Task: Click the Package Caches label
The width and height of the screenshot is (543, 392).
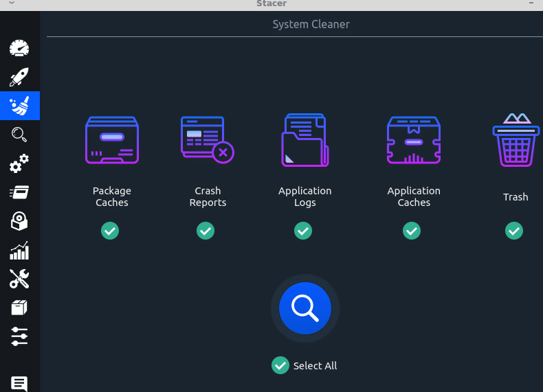Action: [x=112, y=196]
